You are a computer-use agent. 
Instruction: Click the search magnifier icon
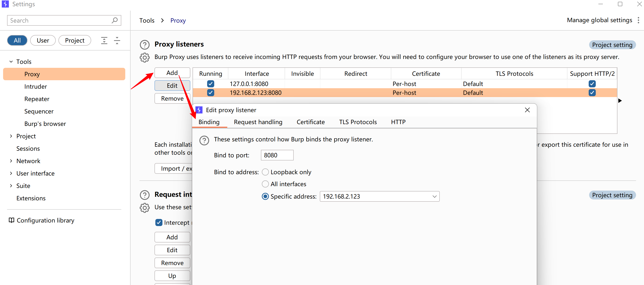[x=115, y=20]
